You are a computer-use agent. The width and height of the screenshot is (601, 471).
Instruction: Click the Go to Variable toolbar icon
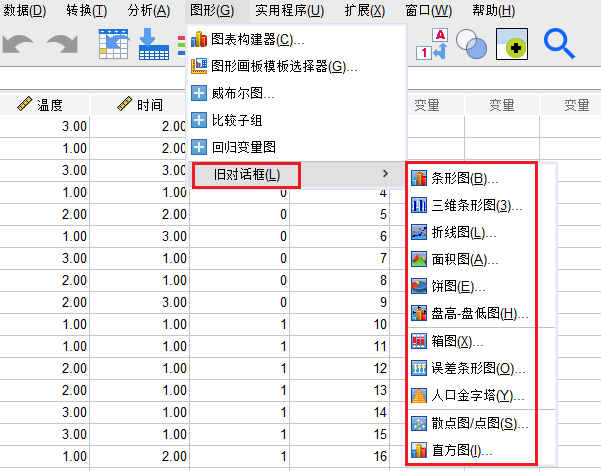point(154,45)
